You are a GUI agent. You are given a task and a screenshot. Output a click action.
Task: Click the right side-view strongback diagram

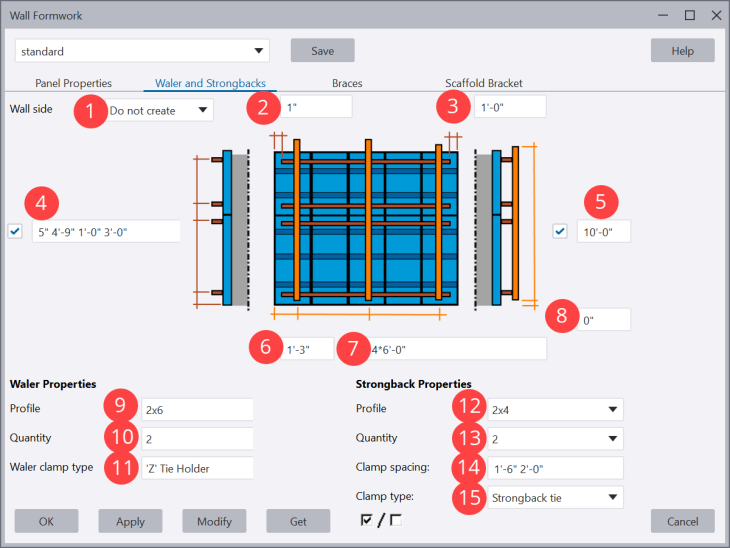(506, 227)
